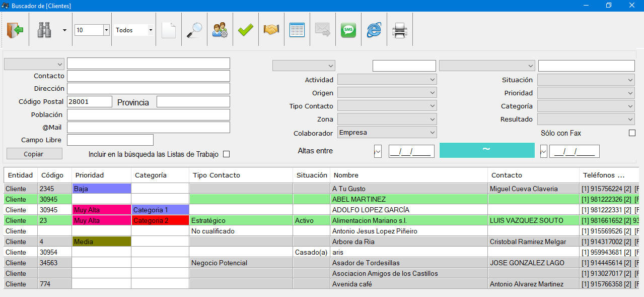Click the envelope send mail icon

[x=322, y=30]
